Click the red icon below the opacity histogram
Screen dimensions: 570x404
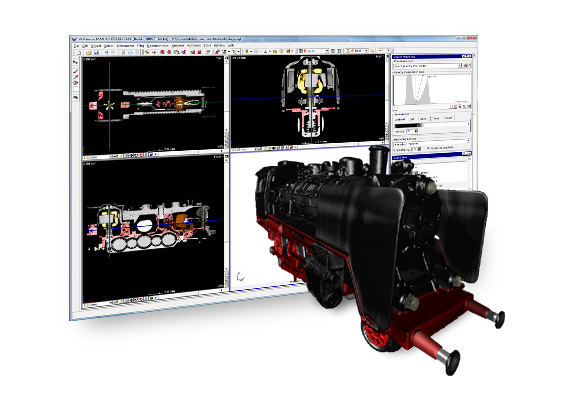[x=459, y=107]
